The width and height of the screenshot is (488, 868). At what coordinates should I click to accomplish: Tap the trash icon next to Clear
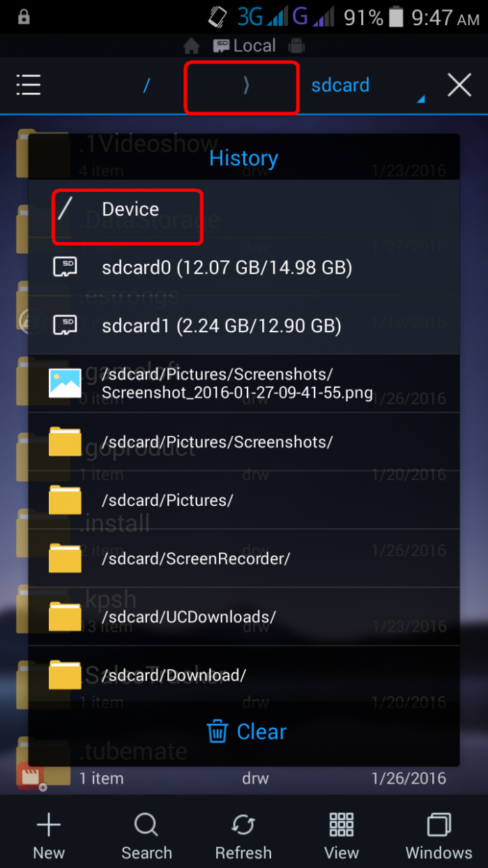(218, 731)
